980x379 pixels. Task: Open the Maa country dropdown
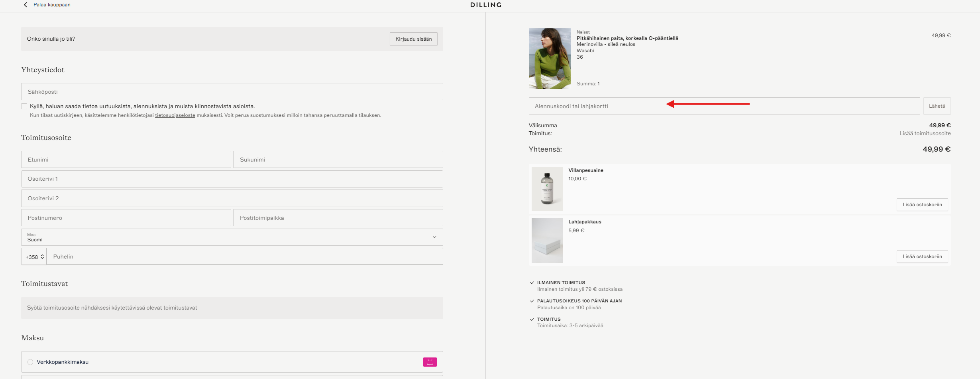[232, 237]
